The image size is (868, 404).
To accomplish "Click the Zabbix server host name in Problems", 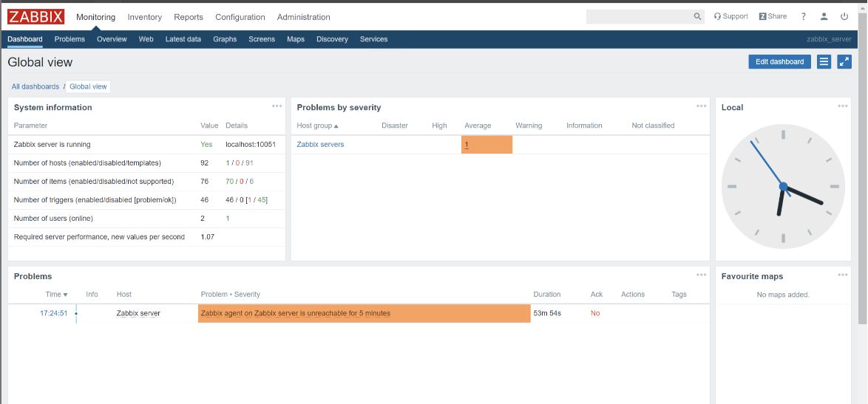I will click(138, 313).
